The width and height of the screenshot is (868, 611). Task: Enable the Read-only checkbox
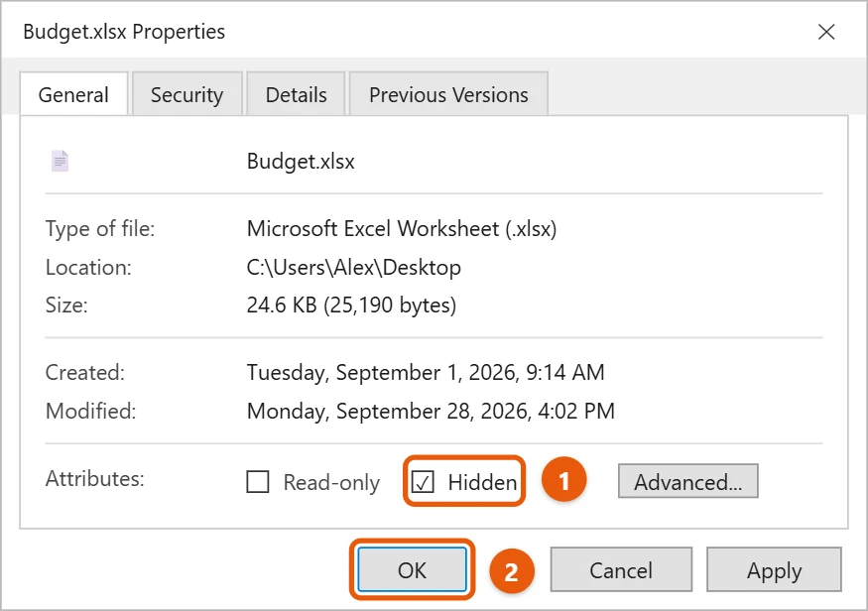[258, 481]
